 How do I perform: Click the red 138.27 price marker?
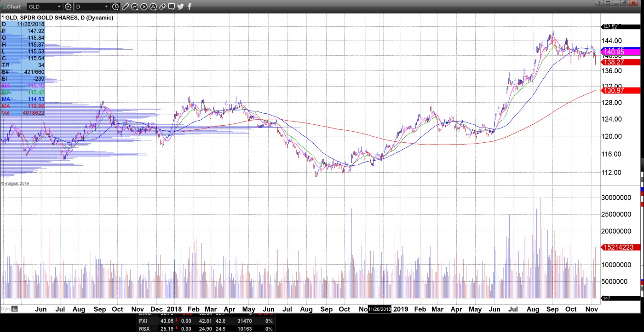point(621,62)
